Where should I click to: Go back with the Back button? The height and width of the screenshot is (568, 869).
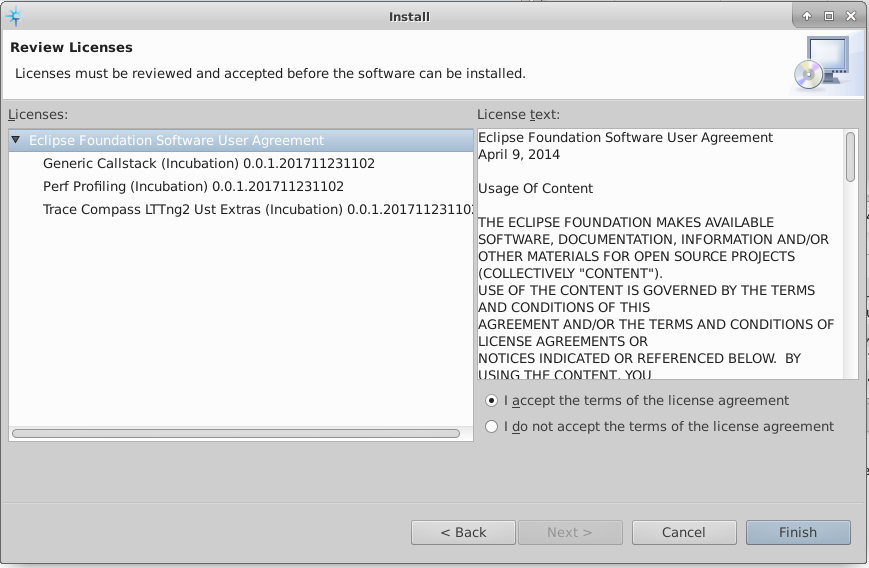[463, 532]
